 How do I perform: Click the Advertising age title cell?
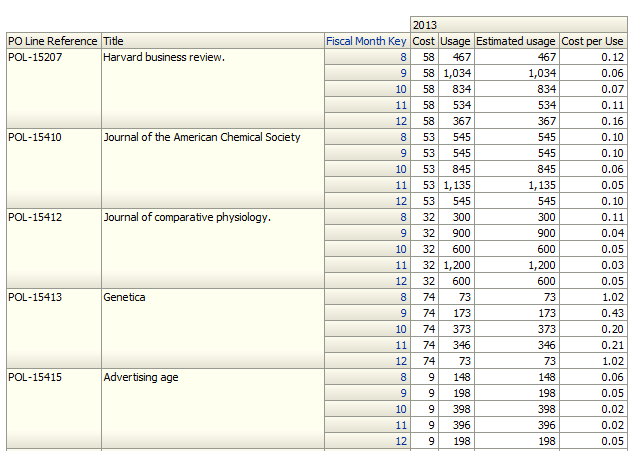coord(213,408)
